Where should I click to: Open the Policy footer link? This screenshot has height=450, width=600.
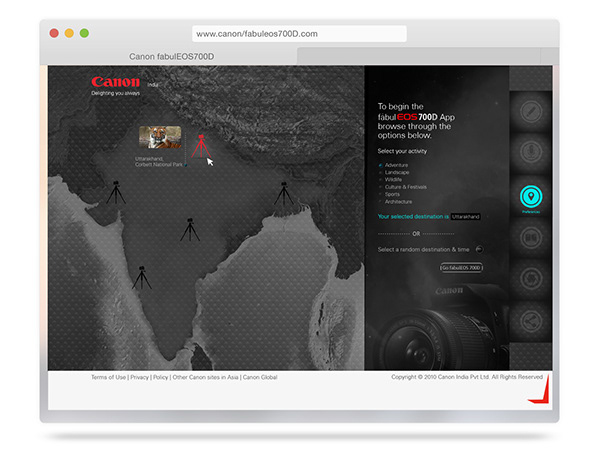(160, 377)
